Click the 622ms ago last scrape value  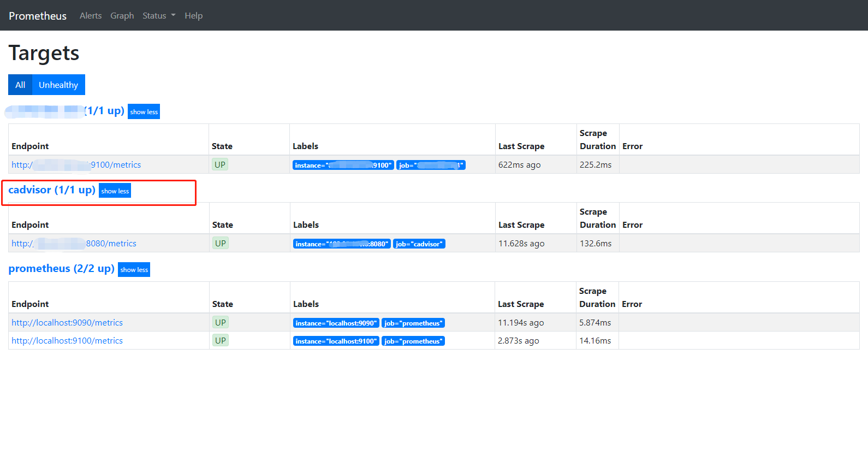[x=520, y=164]
